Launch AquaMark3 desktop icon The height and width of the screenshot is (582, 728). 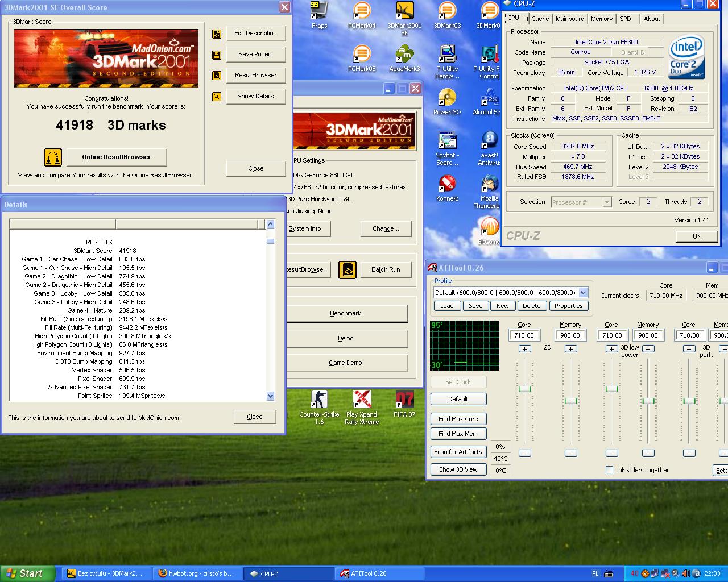(404, 58)
